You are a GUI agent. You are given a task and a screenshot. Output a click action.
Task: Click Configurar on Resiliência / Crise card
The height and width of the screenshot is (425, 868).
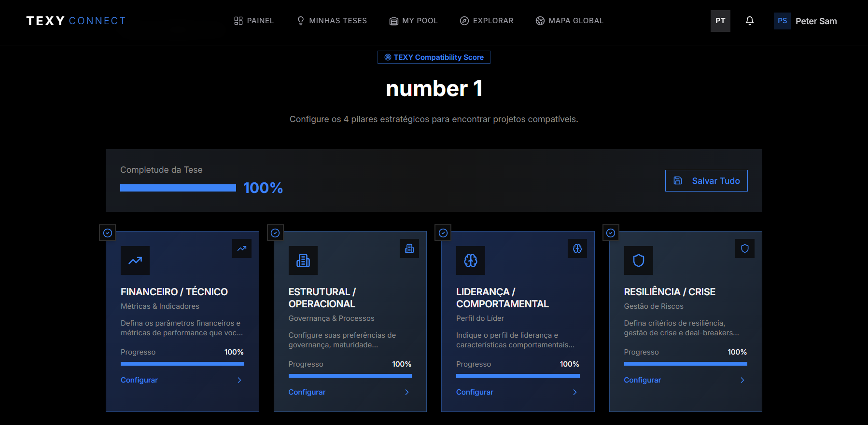pyautogui.click(x=643, y=380)
